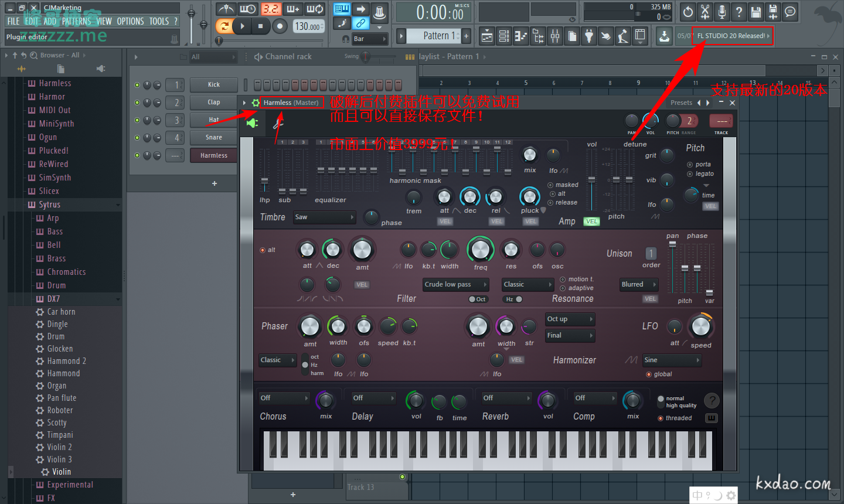The height and width of the screenshot is (504, 844).
Task: Toggle the metronome icon
Action: tap(226, 9)
